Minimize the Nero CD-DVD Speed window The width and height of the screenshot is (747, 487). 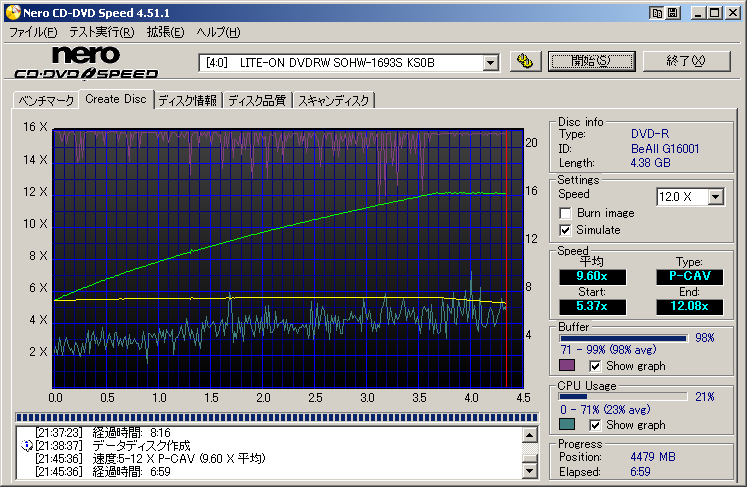(698, 13)
